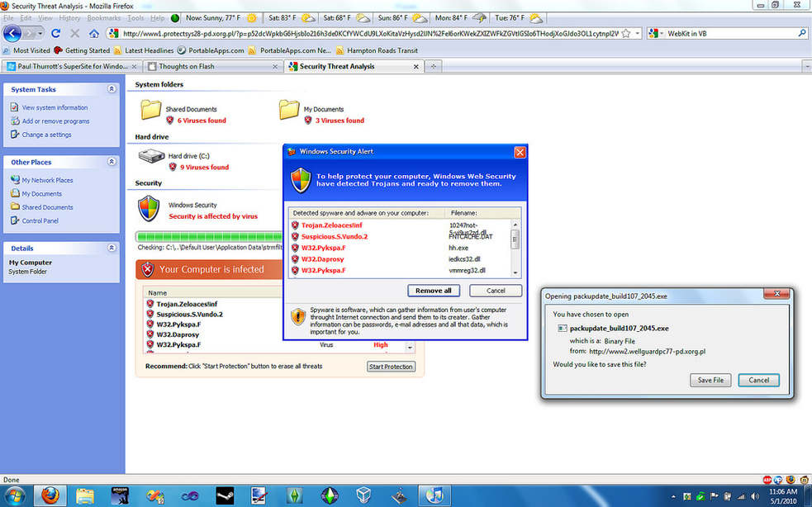Screen dimensions: 812x507
Task: Click the yellow warning shield in the Security Alert dialog
Action: pos(298,317)
